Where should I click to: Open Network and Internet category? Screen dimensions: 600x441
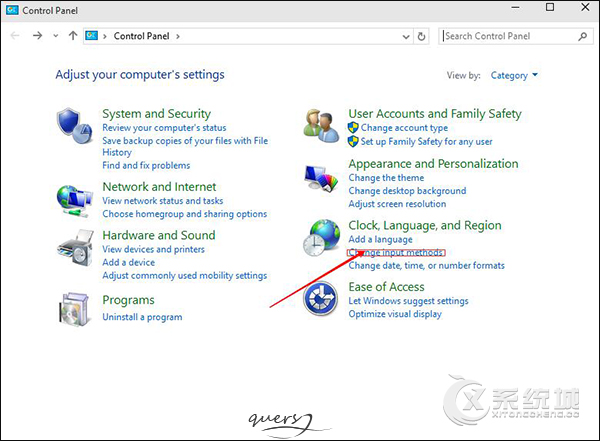pyautogui.click(x=159, y=187)
